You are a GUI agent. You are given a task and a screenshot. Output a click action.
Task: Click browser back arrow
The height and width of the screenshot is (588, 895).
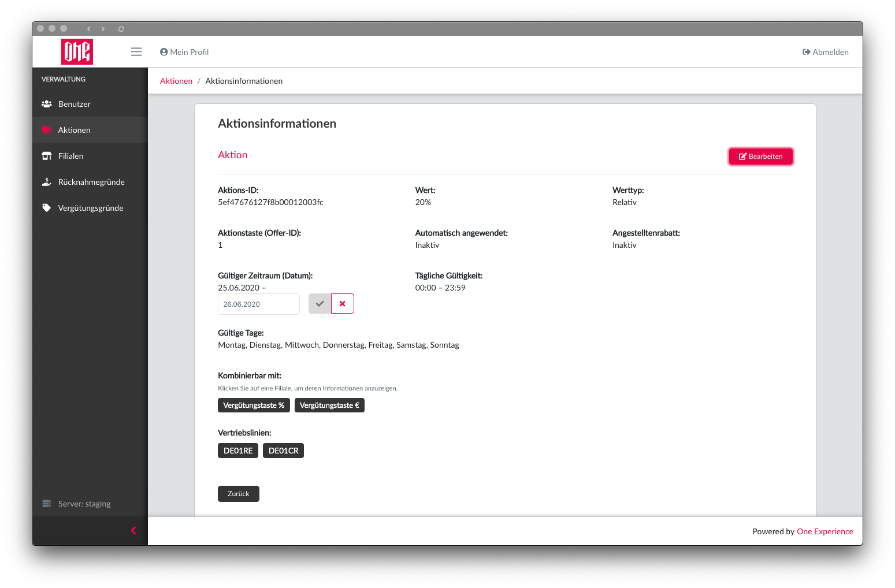(88, 29)
